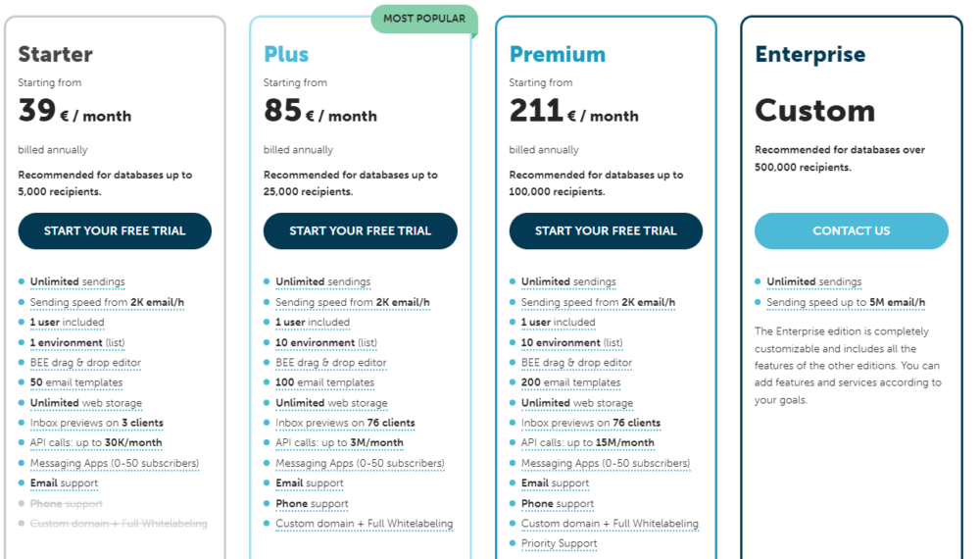Click Plus plan's '100 email templates' link
The width and height of the screenshot is (980, 559).
324,382
